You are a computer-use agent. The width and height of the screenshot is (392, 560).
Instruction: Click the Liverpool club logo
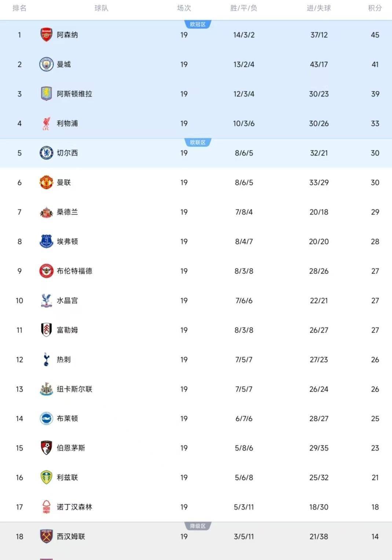click(x=46, y=124)
